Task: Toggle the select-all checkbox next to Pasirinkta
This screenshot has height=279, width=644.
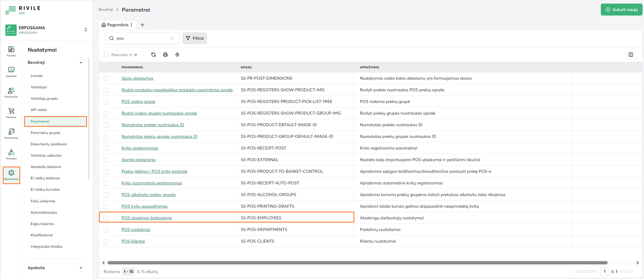Action: (106, 55)
